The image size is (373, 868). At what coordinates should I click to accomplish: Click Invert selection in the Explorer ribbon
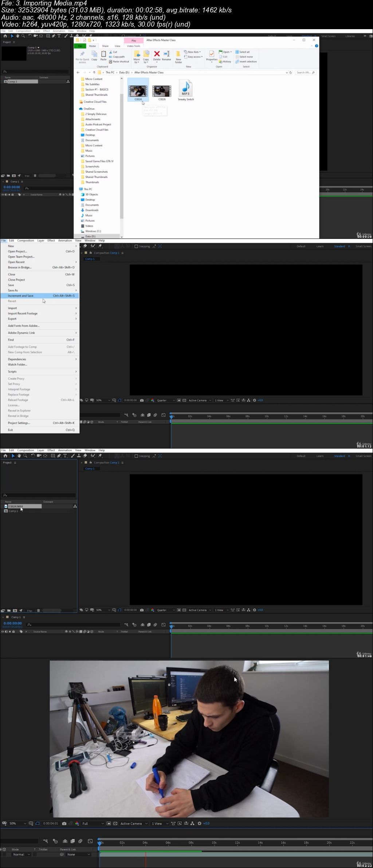(x=246, y=61)
